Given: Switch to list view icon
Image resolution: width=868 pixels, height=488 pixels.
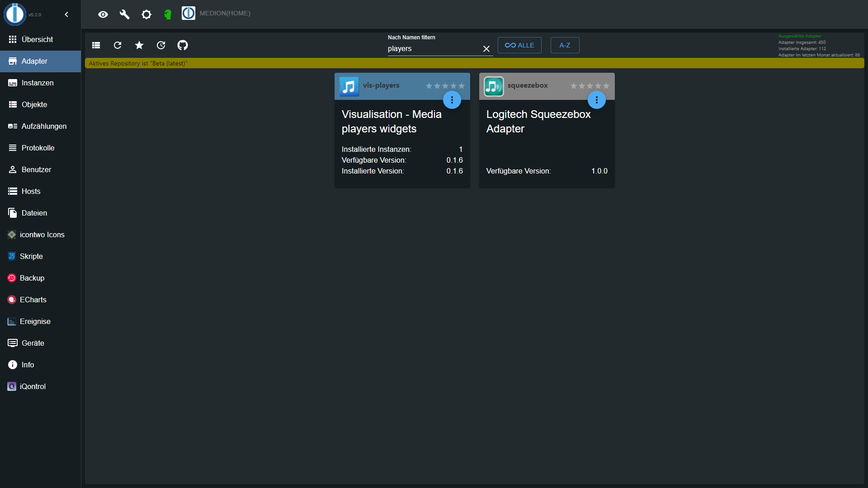Looking at the screenshot, I should (x=96, y=45).
